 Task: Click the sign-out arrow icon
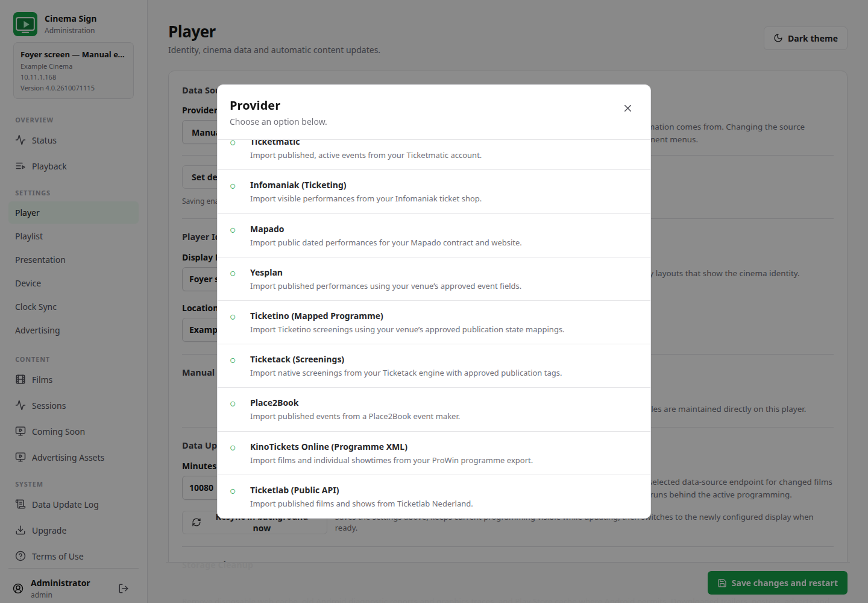click(124, 589)
